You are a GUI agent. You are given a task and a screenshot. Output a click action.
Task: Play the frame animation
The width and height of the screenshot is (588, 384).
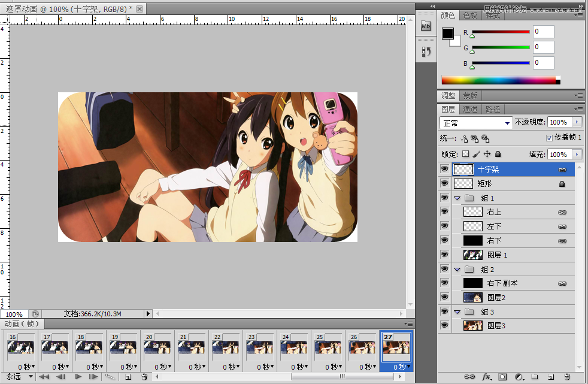pyautogui.click(x=78, y=376)
